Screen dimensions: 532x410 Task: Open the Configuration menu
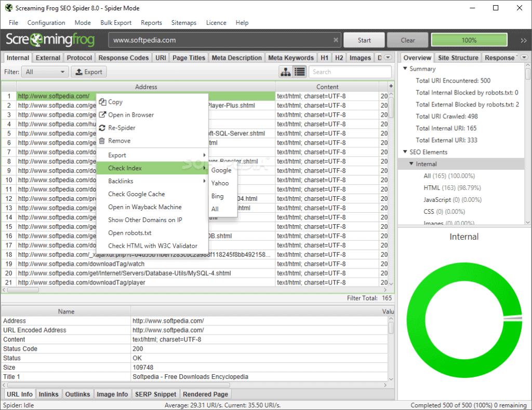click(x=46, y=23)
